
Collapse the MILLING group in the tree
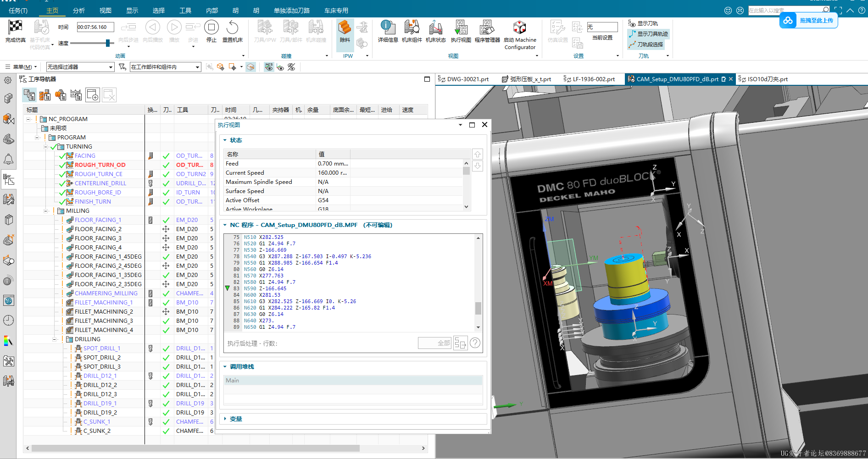(45, 211)
